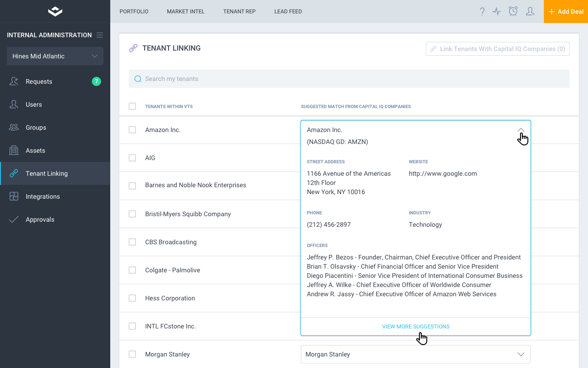The height and width of the screenshot is (368, 588).
Task: Toggle the select-all tenants header checkbox
Action: pyautogui.click(x=132, y=106)
